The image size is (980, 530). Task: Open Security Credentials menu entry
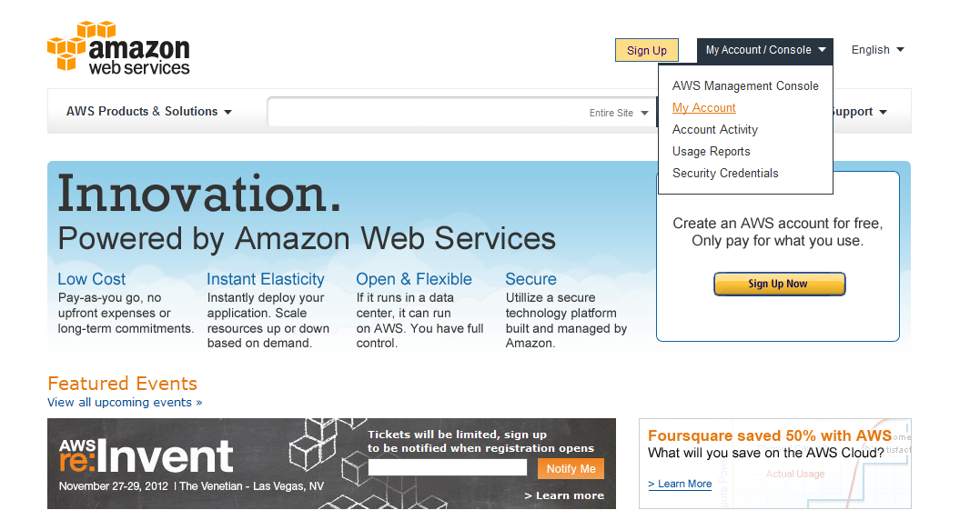[x=725, y=174]
